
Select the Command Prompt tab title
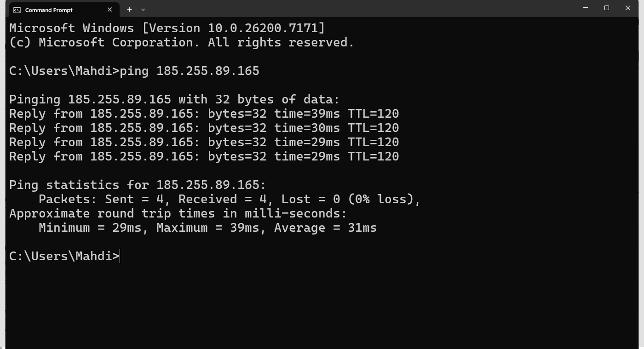(49, 10)
